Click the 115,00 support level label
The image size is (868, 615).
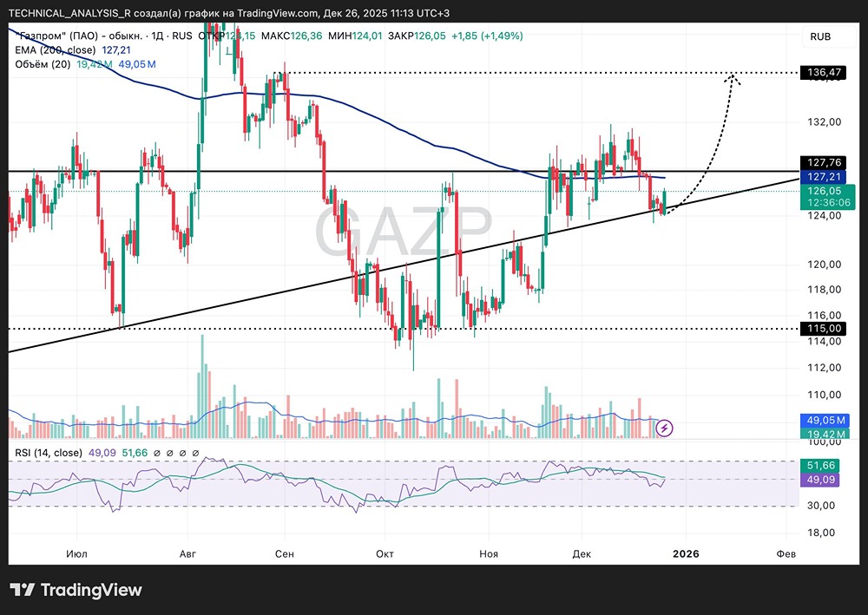pyautogui.click(x=824, y=329)
